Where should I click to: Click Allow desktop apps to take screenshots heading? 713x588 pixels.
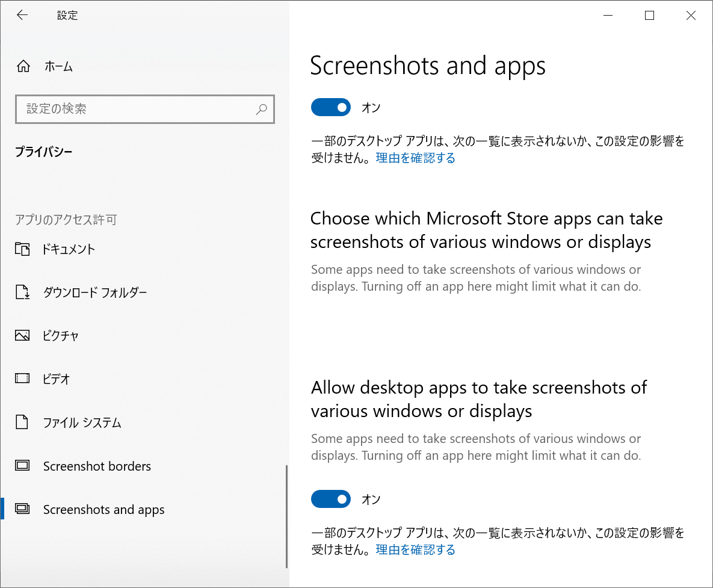[x=478, y=399]
